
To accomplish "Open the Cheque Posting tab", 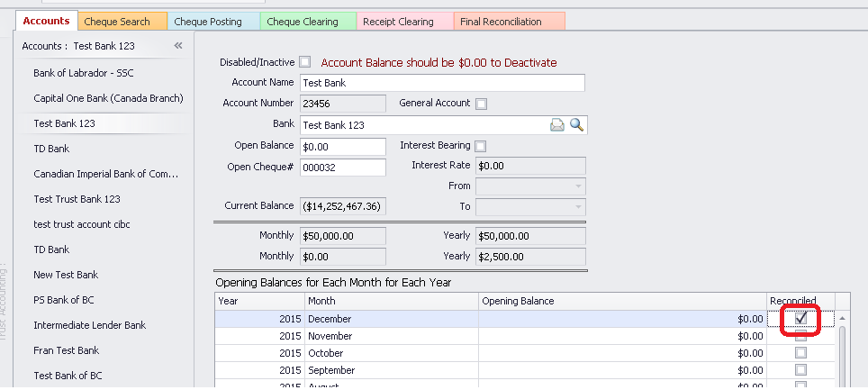I will pyautogui.click(x=213, y=22).
